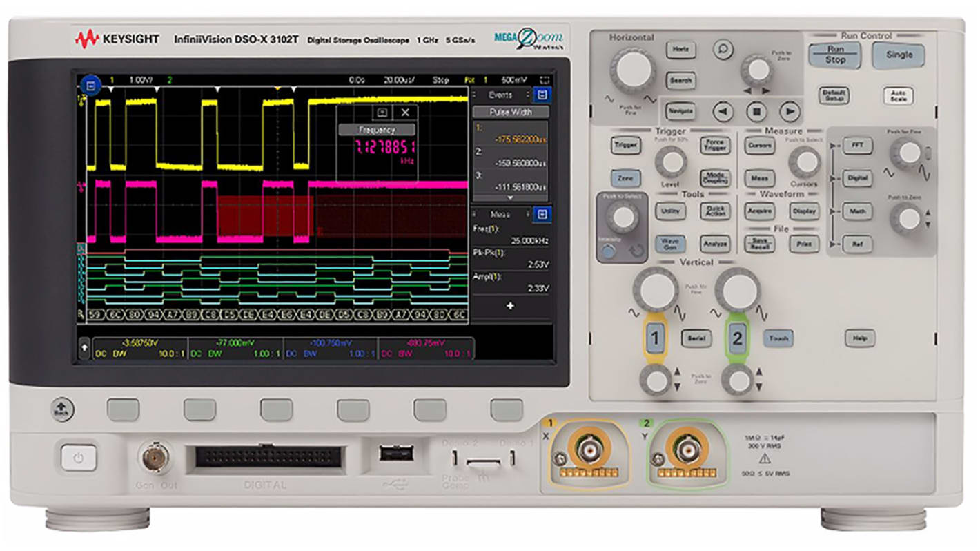
Task: Click the Quick Action key
Action: [x=715, y=211]
